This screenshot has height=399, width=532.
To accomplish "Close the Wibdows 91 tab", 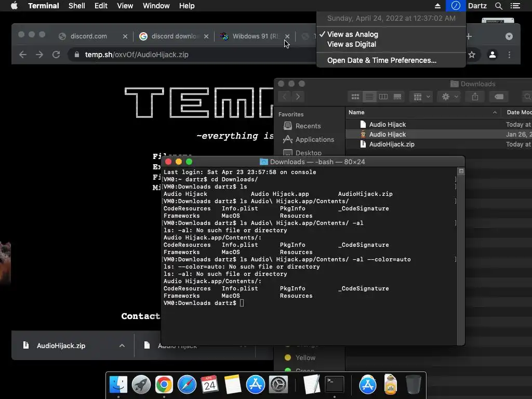I will 287,36.
